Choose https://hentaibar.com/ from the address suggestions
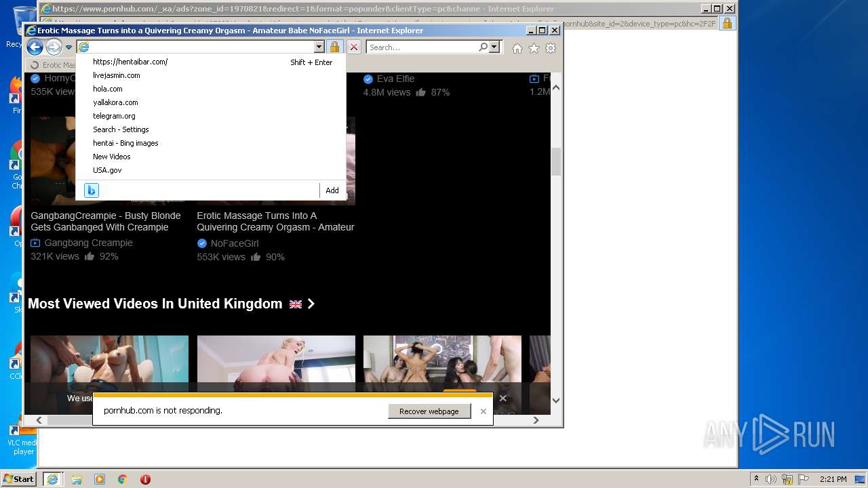The width and height of the screenshot is (868, 488). point(130,62)
